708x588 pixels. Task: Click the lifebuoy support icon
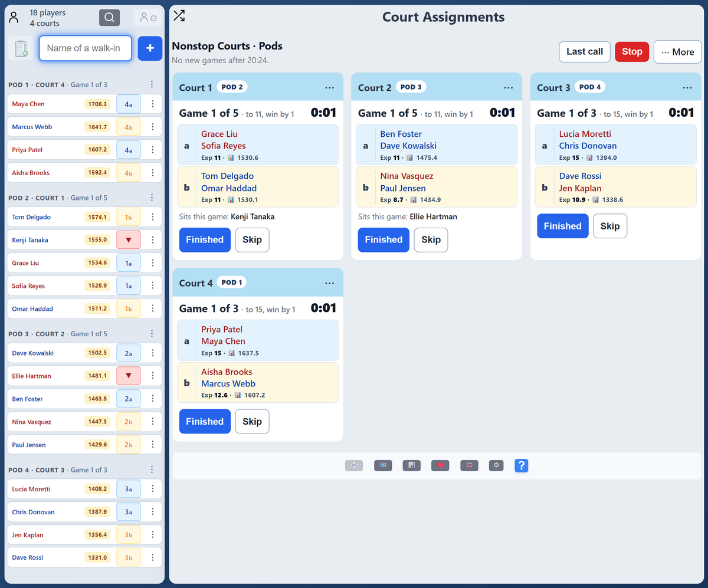click(469, 465)
